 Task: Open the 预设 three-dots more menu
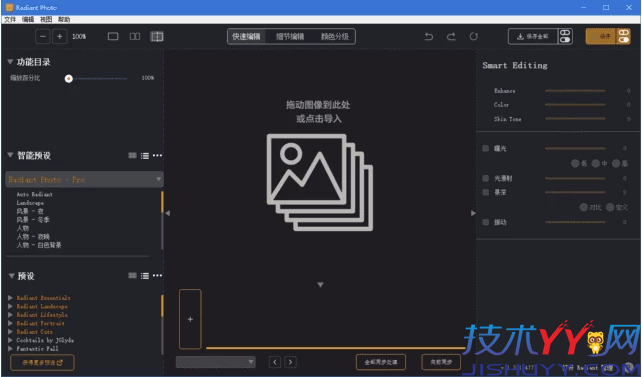click(157, 275)
